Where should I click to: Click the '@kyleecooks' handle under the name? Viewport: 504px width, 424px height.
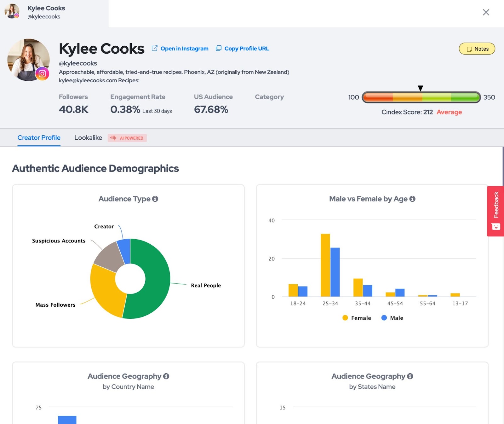click(78, 63)
